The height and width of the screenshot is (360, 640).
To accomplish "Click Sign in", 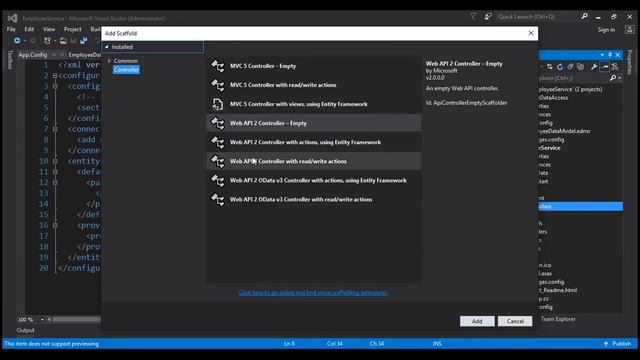I will 606,30.
